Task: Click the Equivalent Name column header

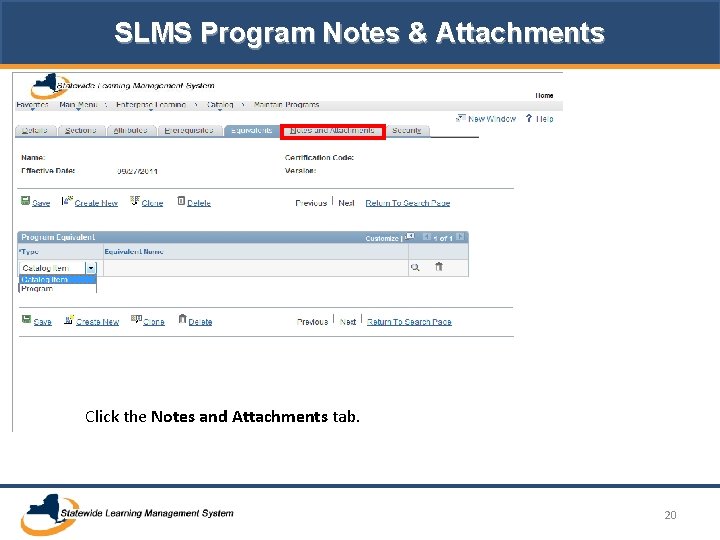Action: click(134, 252)
